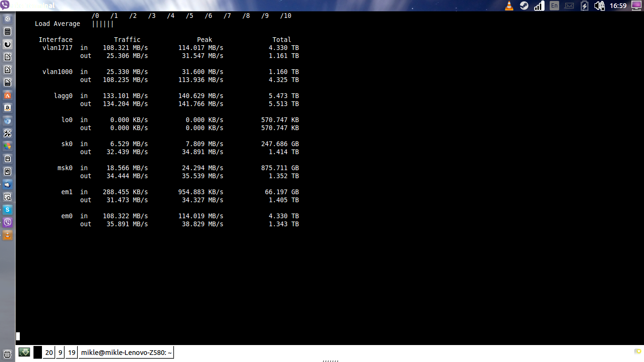This screenshot has width=644, height=362.
Task: Open the mail envelope indicator
Action: pos(570,6)
